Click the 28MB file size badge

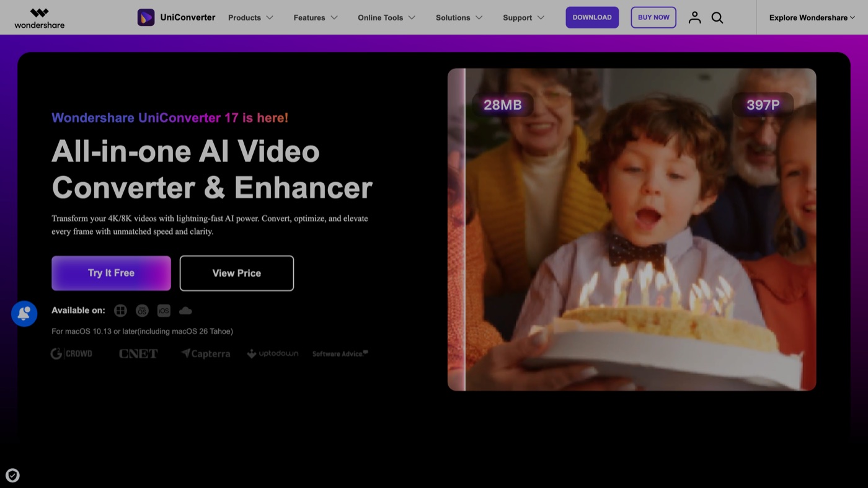click(x=503, y=105)
